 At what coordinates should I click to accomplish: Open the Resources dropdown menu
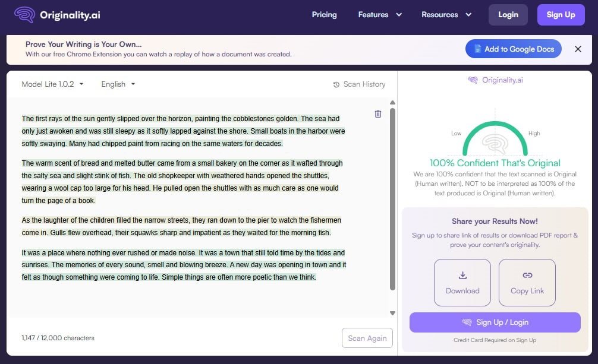[446, 15]
